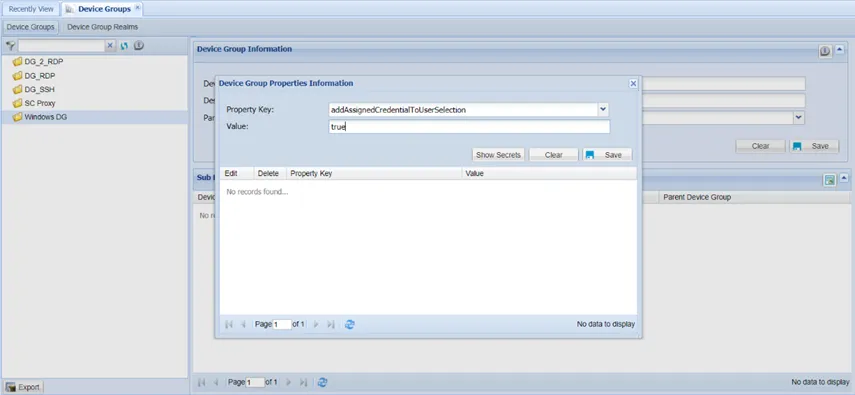Click page number field in dialog pager
The width and height of the screenshot is (855, 395).
point(282,325)
